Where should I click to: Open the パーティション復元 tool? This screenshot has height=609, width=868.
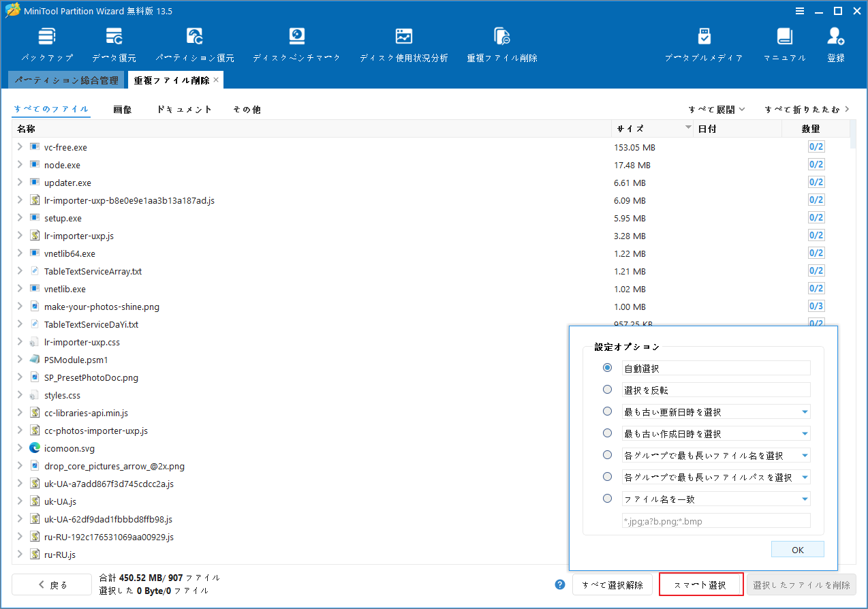pos(195,42)
